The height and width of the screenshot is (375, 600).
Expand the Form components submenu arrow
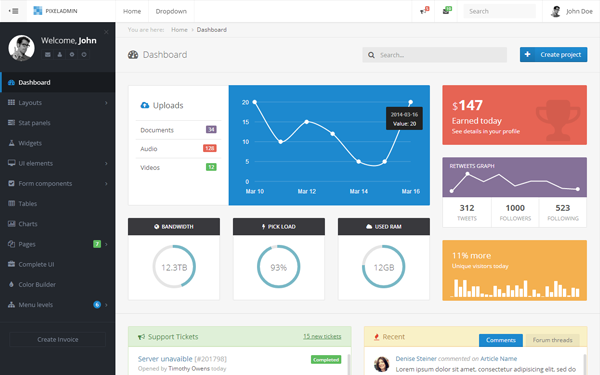point(106,184)
